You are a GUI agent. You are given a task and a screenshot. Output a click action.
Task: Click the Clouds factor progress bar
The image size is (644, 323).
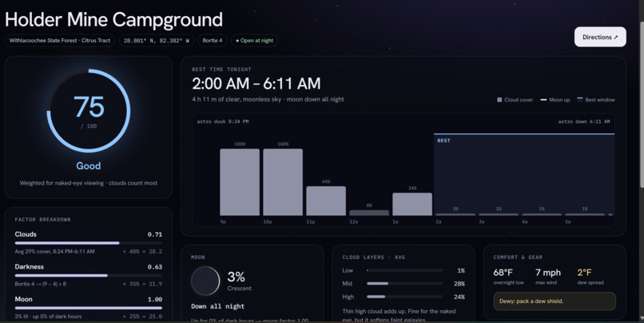pyautogui.click(x=89, y=243)
